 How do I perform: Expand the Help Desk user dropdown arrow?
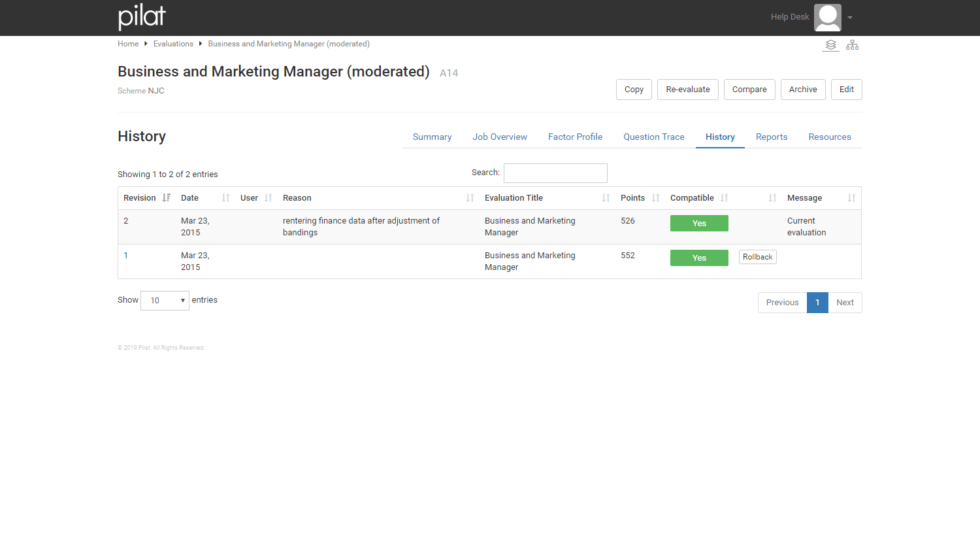850,18
